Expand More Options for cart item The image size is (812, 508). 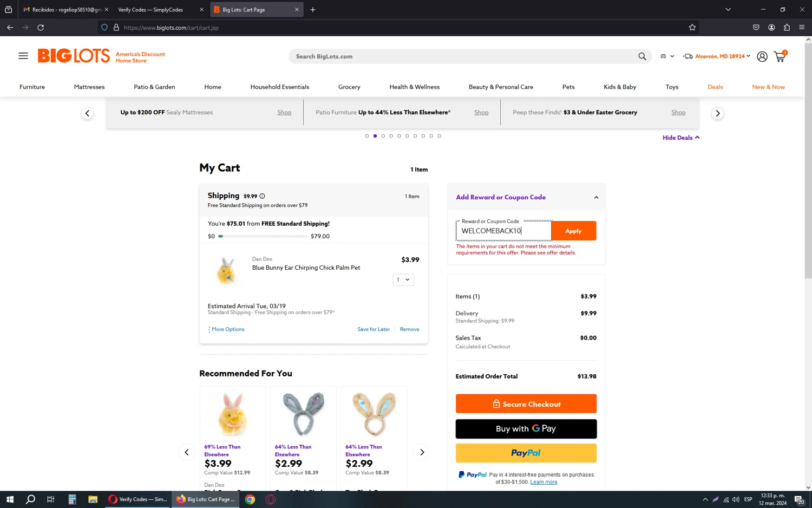(226, 329)
